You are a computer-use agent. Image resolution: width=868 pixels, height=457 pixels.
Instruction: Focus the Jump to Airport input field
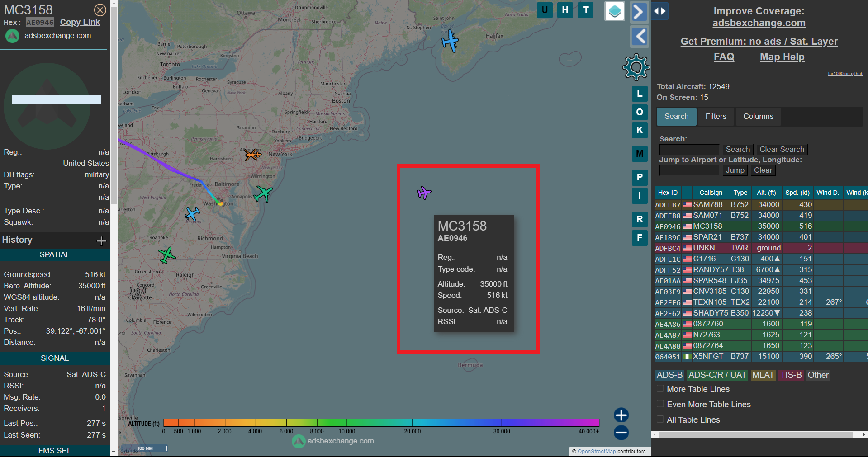[689, 170]
